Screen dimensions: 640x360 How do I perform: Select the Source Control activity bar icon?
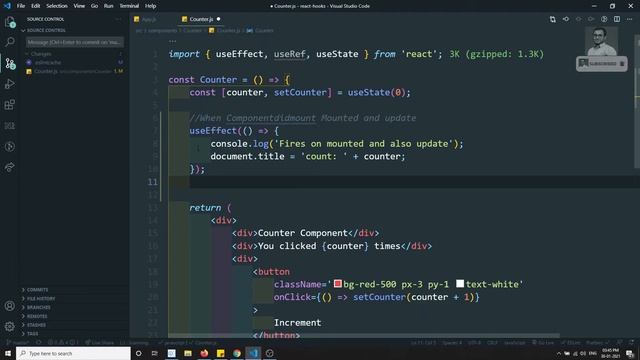pyautogui.click(x=10, y=63)
